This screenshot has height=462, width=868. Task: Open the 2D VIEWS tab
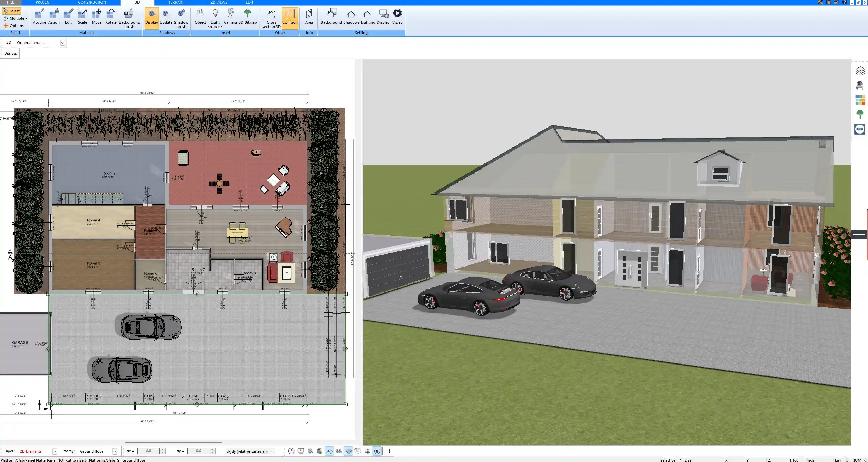218,2
